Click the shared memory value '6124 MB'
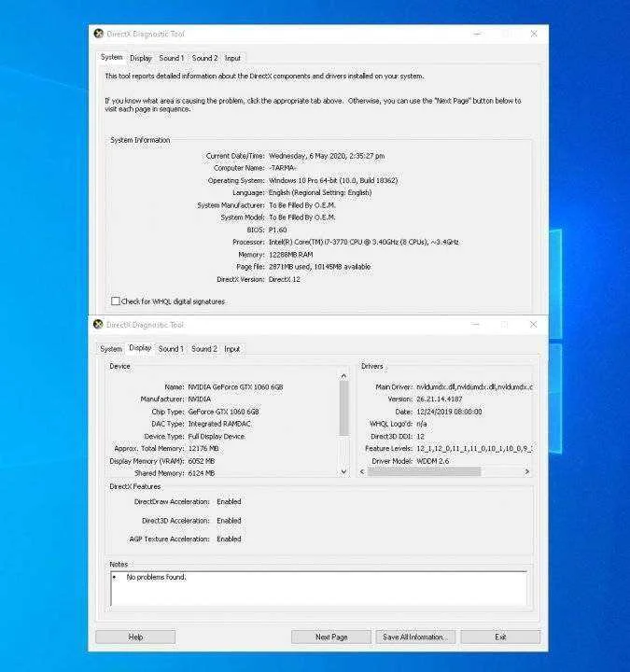This screenshot has width=630, height=672. click(x=202, y=473)
